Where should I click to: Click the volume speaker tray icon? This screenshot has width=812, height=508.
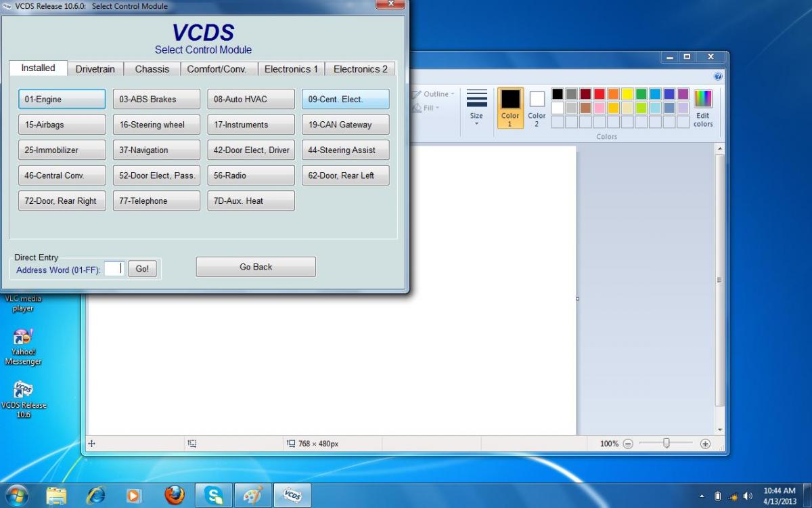(x=748, y=496)
